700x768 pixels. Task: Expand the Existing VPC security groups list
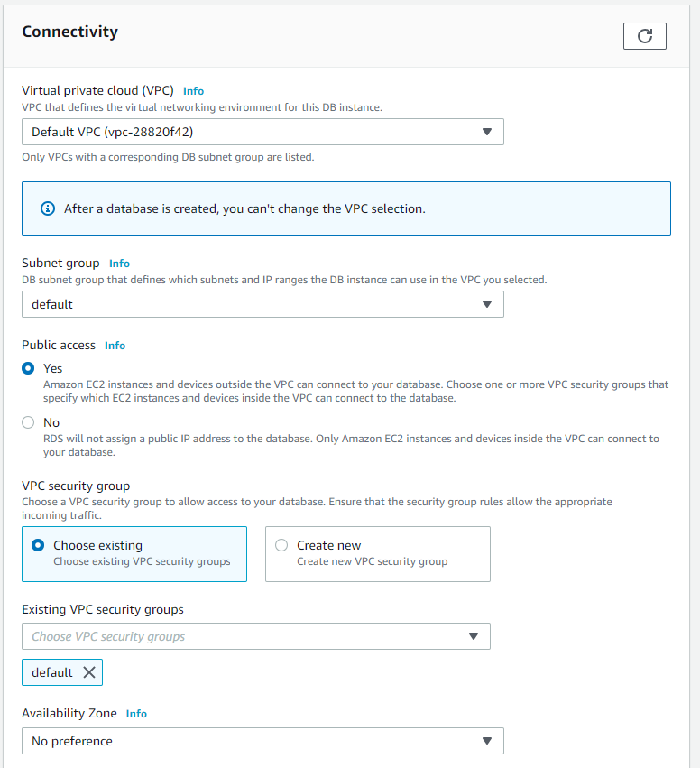tap(474, 636)
